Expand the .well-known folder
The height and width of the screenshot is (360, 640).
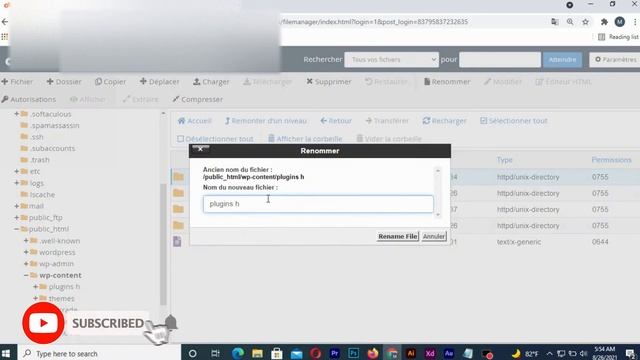click(x=26, y=241)
